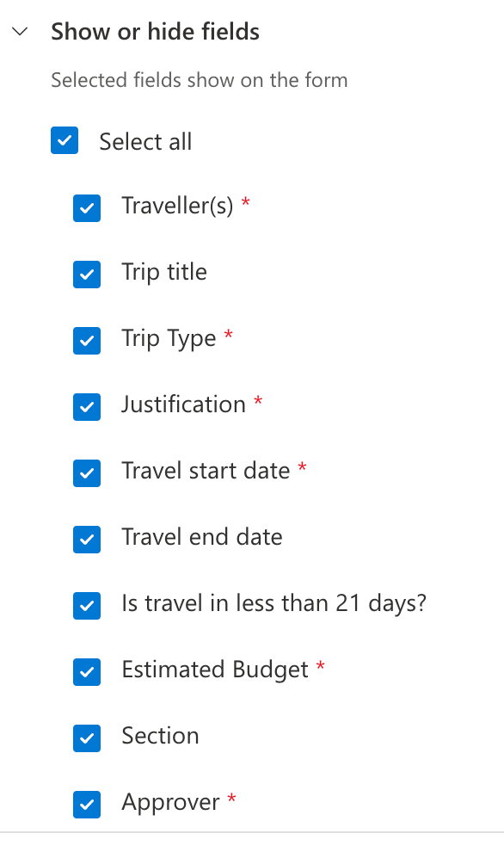The width and height of the screenshot is (504, 852).
Task: Select the Traveller(s) field label
Action: (177, 206)
